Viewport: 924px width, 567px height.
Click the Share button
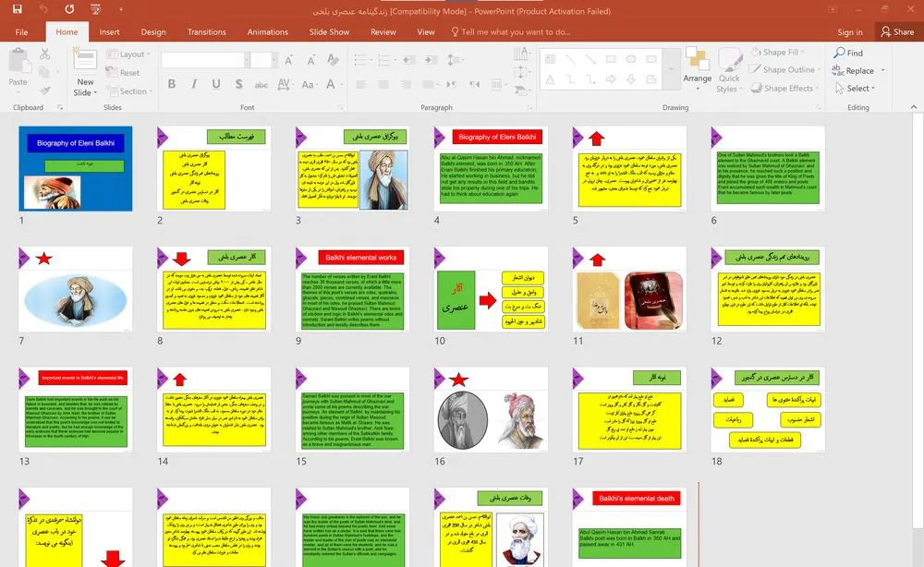(x=896, y=31)
